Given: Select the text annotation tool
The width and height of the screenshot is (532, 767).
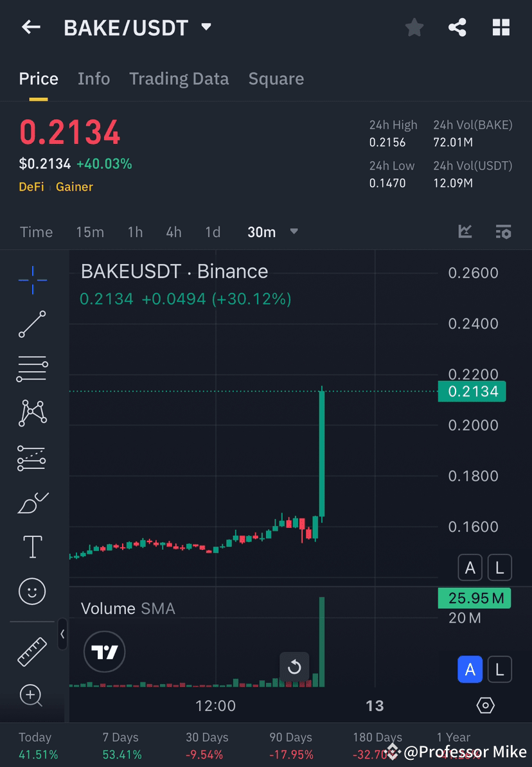Looking at the screenshot, I should [x=32, y=547].
